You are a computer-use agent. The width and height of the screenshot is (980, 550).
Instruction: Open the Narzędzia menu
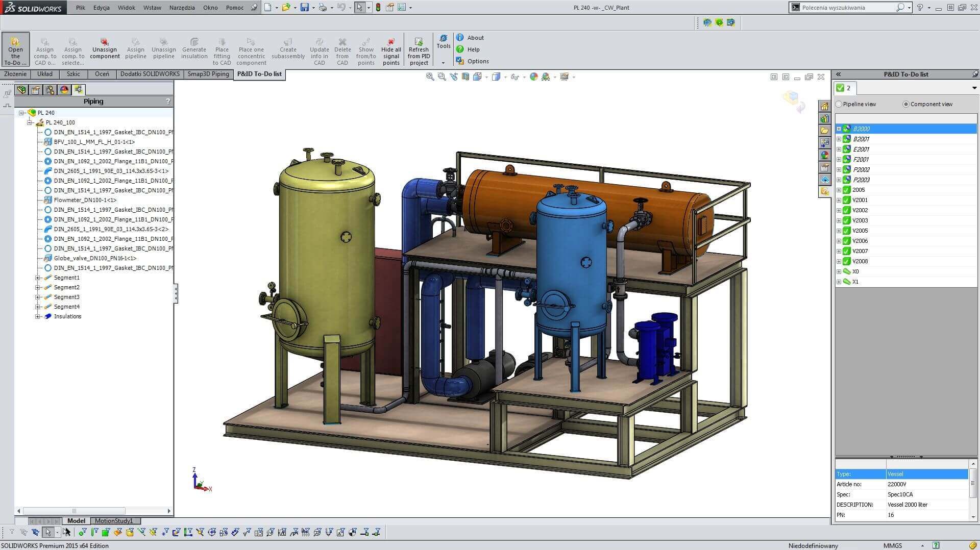182,8
